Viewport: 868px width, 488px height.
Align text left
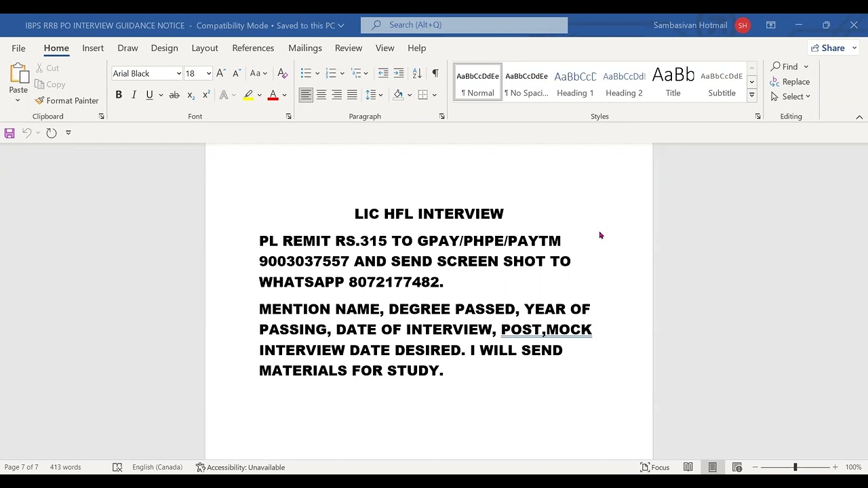306,95
